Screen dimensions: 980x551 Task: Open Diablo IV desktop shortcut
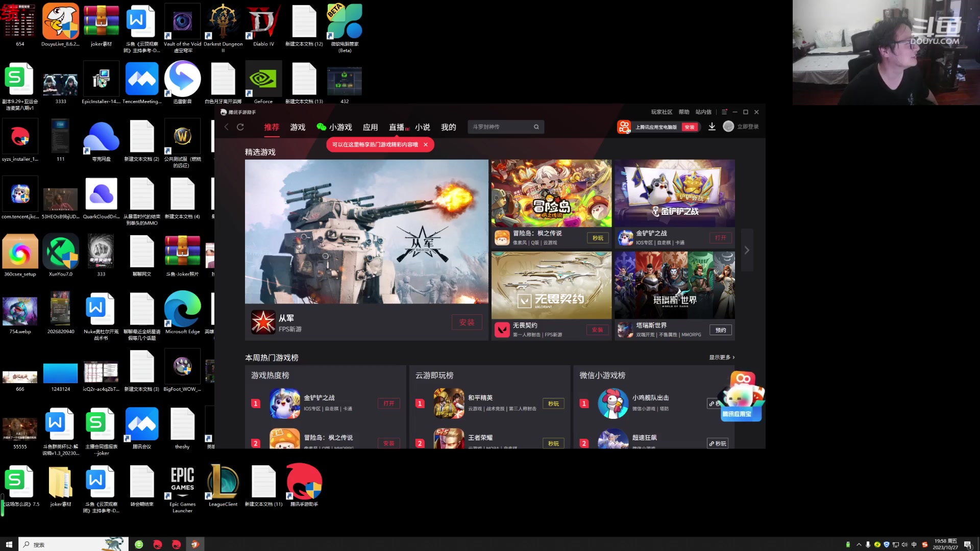click(x=263, y=26)
